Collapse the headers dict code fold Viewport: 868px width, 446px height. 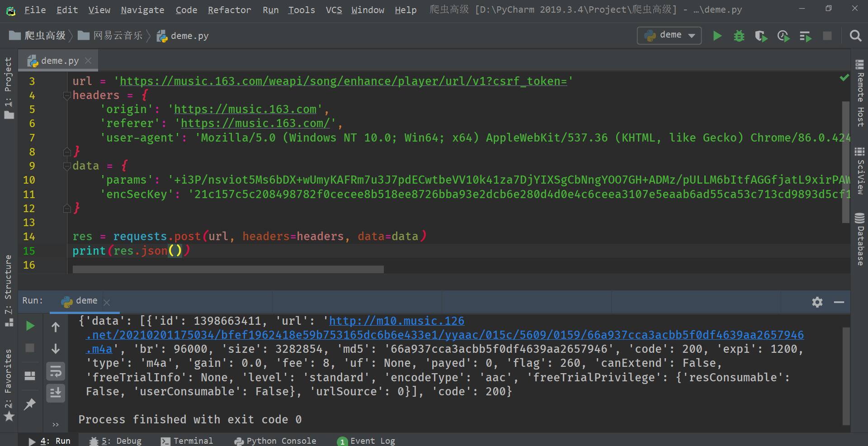pos(67,95)
